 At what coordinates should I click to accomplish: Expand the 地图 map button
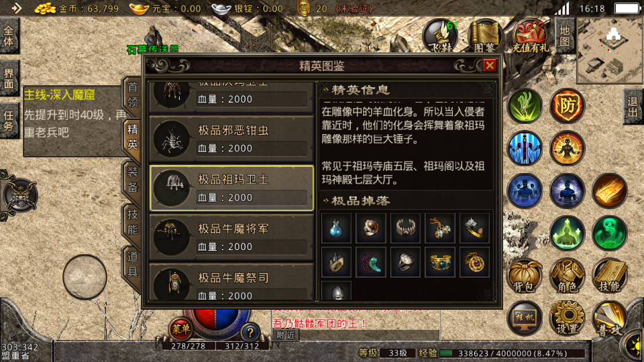(x=565, y=36)
